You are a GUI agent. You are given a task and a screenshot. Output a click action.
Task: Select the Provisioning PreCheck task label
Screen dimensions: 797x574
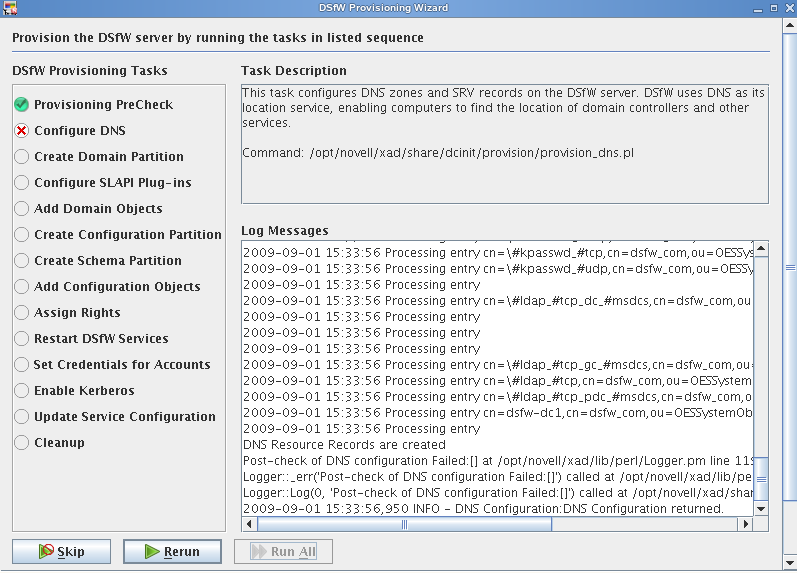click(x=104, y=105)
